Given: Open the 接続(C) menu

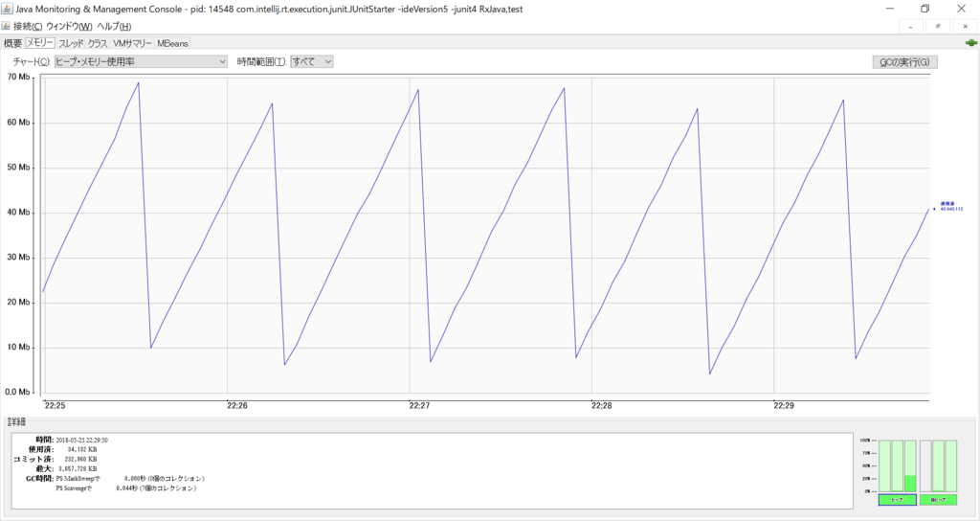Looking at the screenshot, I should pyautogui.click(x=28, y=26).
